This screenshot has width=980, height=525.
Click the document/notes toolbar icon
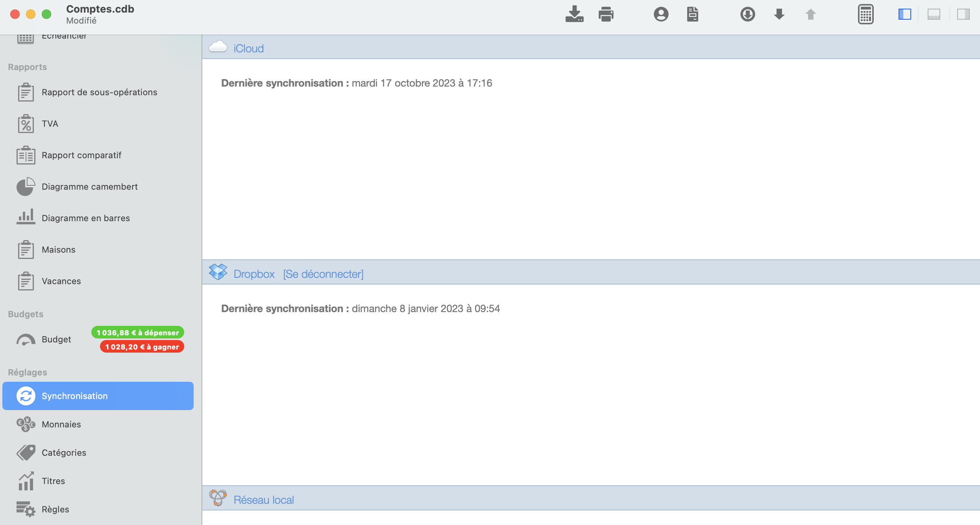(692, 14)
